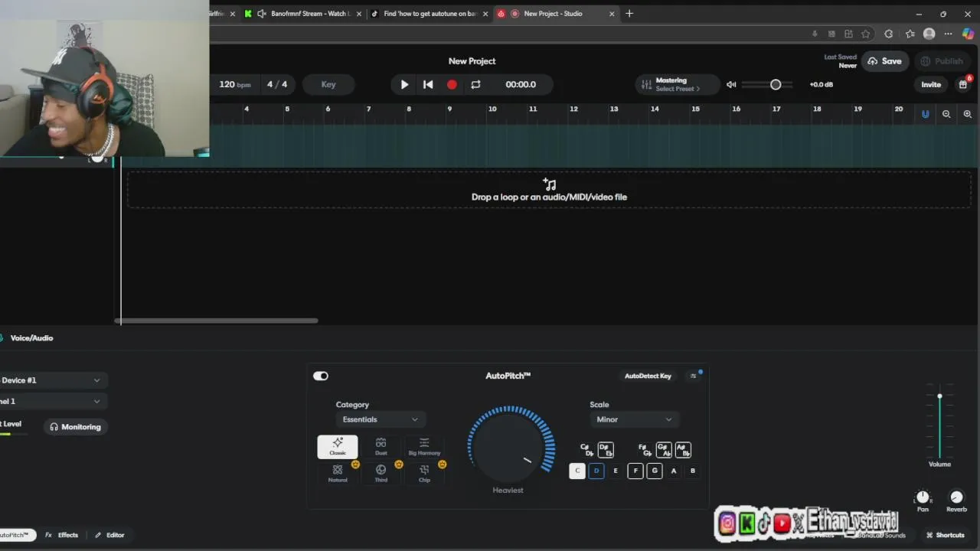Enable Monitoring with the headphones button
The image size is (980, 551).
(x=75, y=427)
